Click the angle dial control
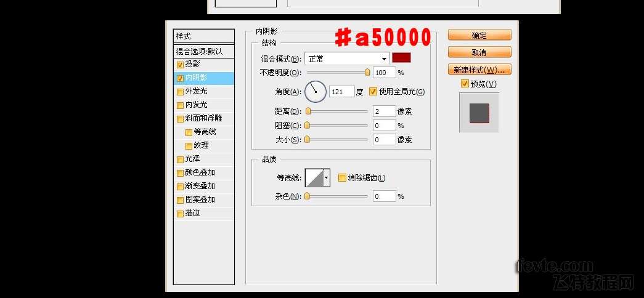The image size is (644, 298). pos(316,92)
